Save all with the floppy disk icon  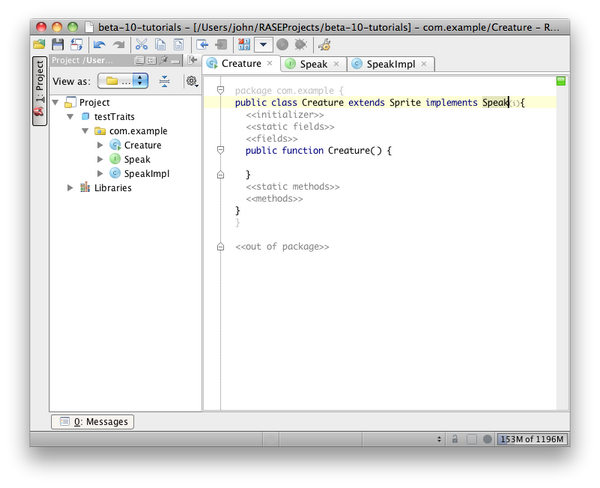[x=58, y=45]
